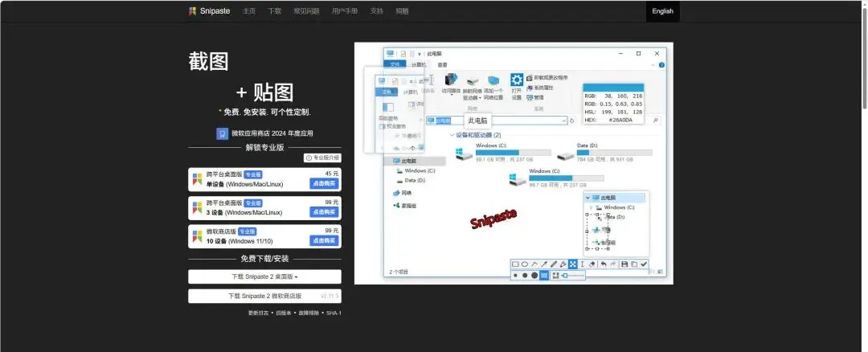Click the 45 元 price label
Image resolution: width=868 pixels, height=352 pixels.
pos(332,174)
